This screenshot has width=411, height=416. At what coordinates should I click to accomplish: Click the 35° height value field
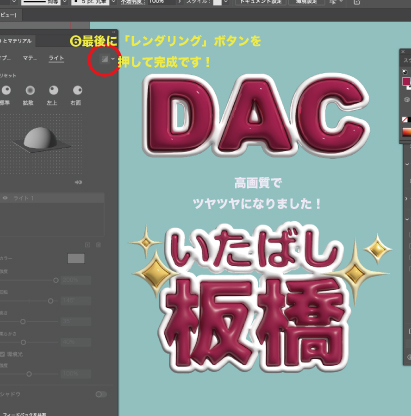(x=76, y=322)
